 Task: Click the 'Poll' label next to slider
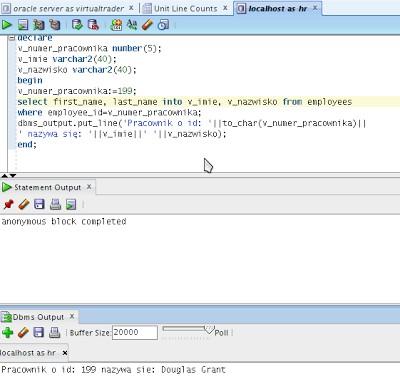coord(221,333)
